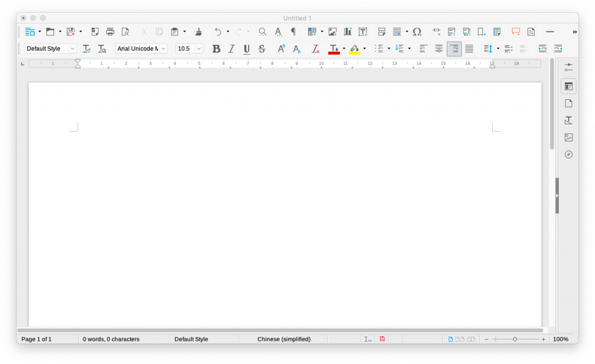Apply yellow highlighting color swatch
595x364 pixels.
tap(354, 49)
